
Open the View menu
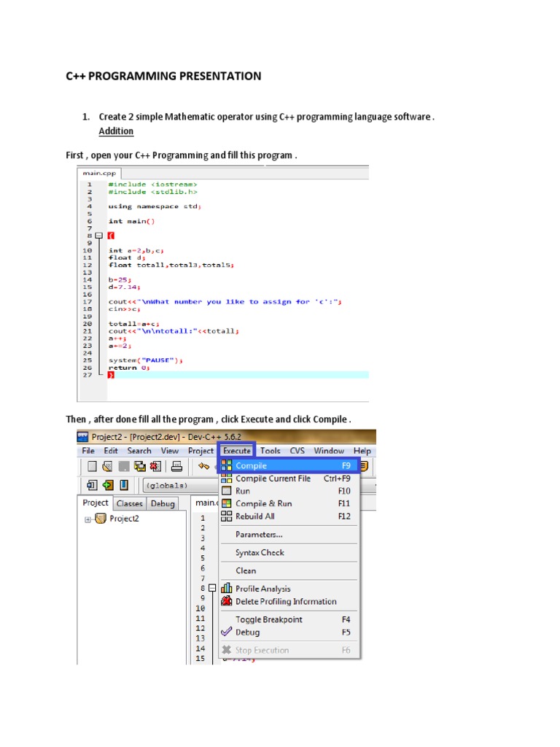tap(169, 451)
